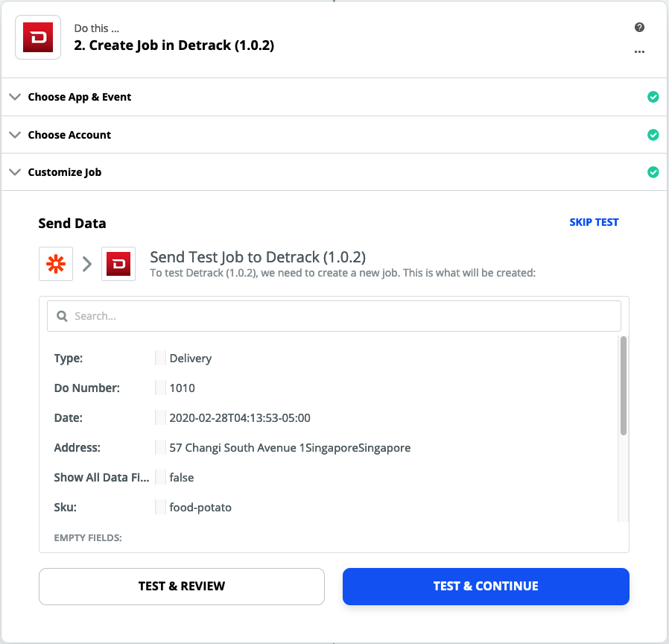This screenshot has height=644, width=669.
Task: Click the date value 2020-02-28T04:13:53-05:00
Action: point(240,417)
